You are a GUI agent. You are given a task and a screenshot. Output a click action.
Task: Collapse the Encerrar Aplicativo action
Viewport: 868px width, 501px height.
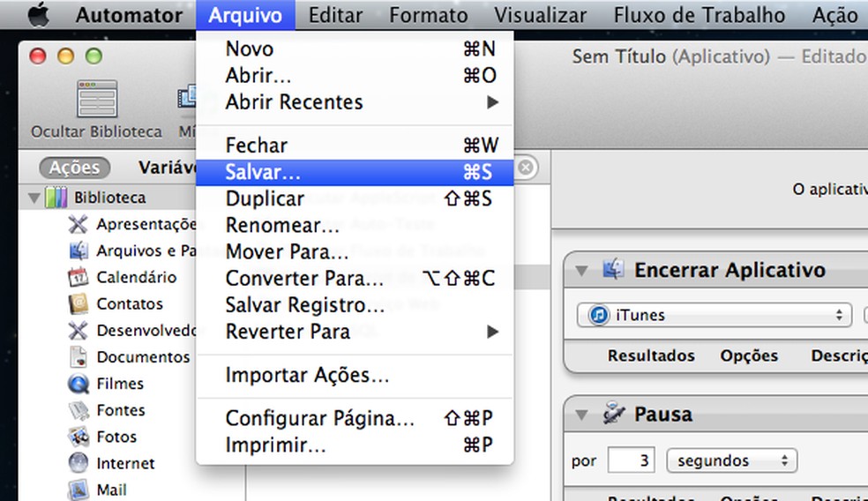581,270
